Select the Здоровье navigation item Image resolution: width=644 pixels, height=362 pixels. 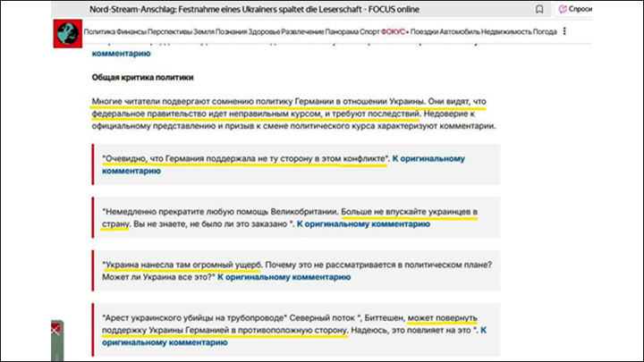pyautogui.click(x=264, y=31)
